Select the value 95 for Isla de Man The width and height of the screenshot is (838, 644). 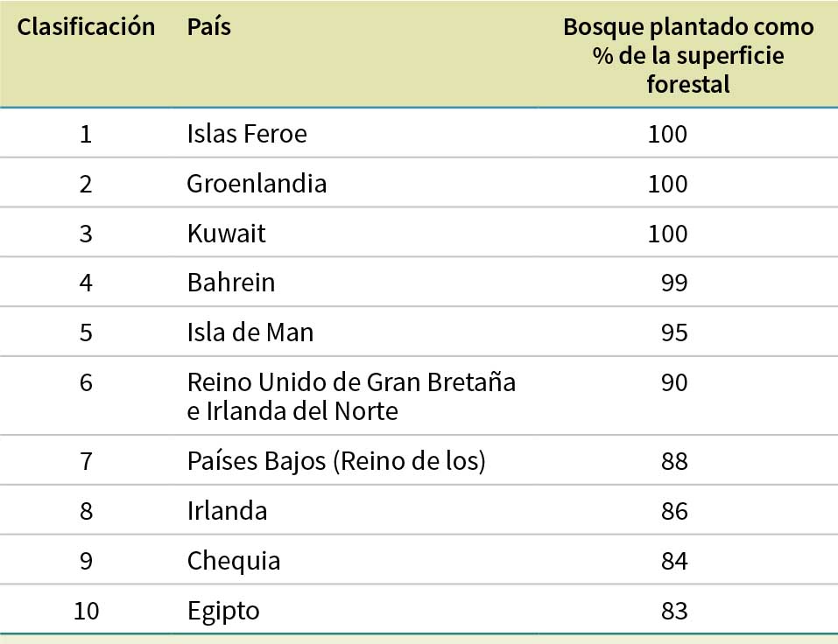(x=674, y=332)
